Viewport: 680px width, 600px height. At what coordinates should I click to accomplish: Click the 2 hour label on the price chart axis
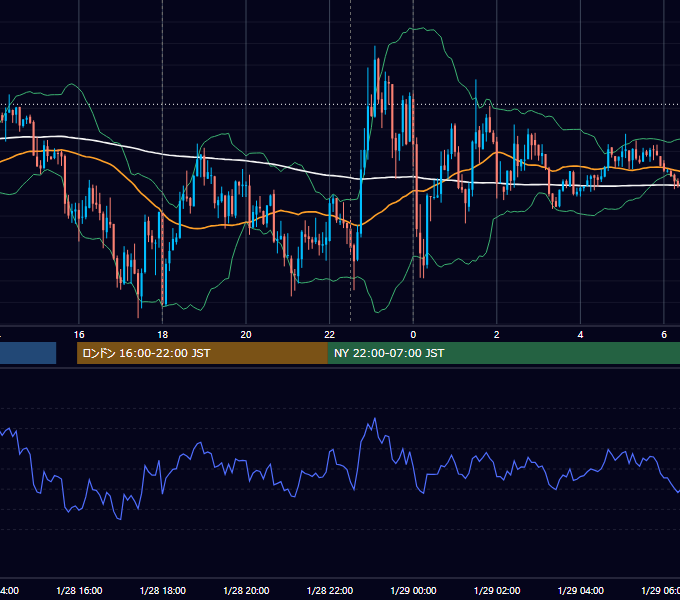(497, 335)
